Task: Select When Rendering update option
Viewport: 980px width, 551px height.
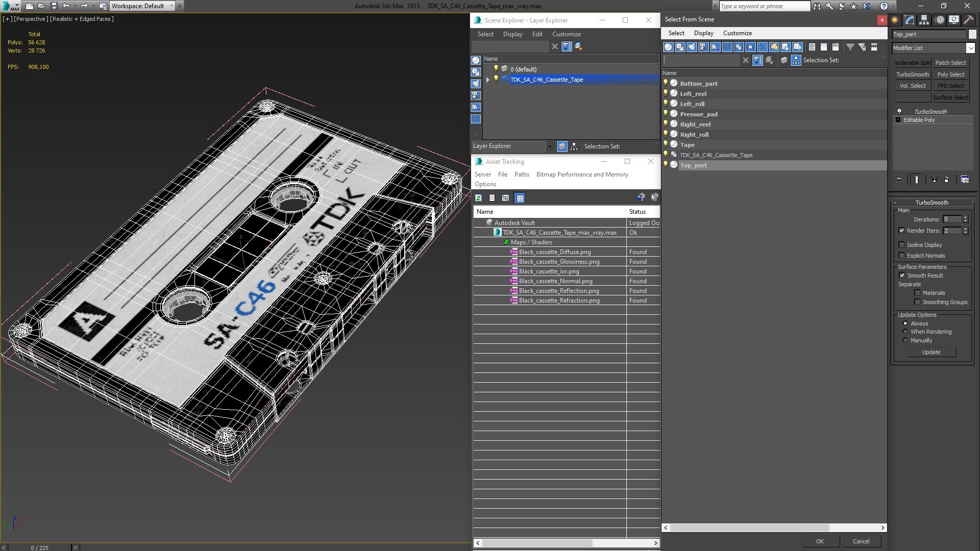Action: tap(905, 332)
